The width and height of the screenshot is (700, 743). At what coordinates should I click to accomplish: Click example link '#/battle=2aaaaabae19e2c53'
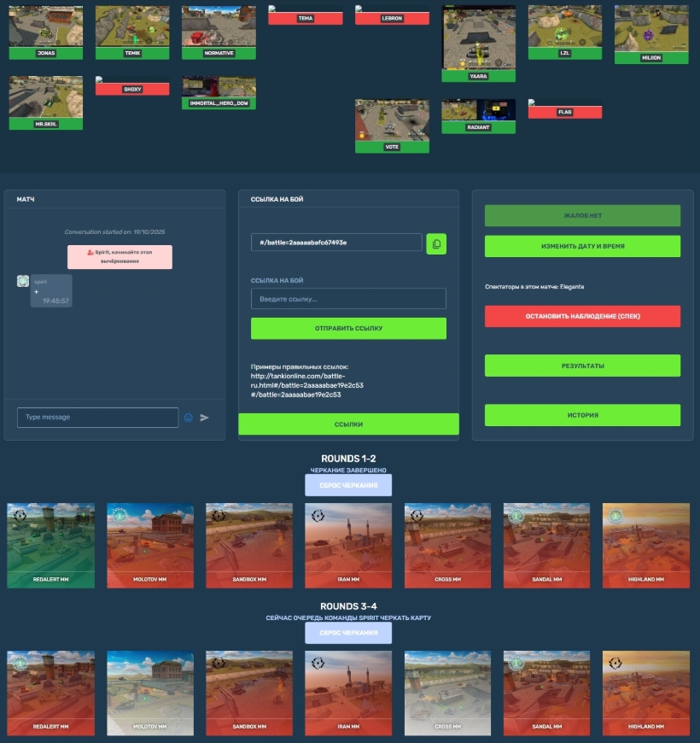tap(295, 395)
